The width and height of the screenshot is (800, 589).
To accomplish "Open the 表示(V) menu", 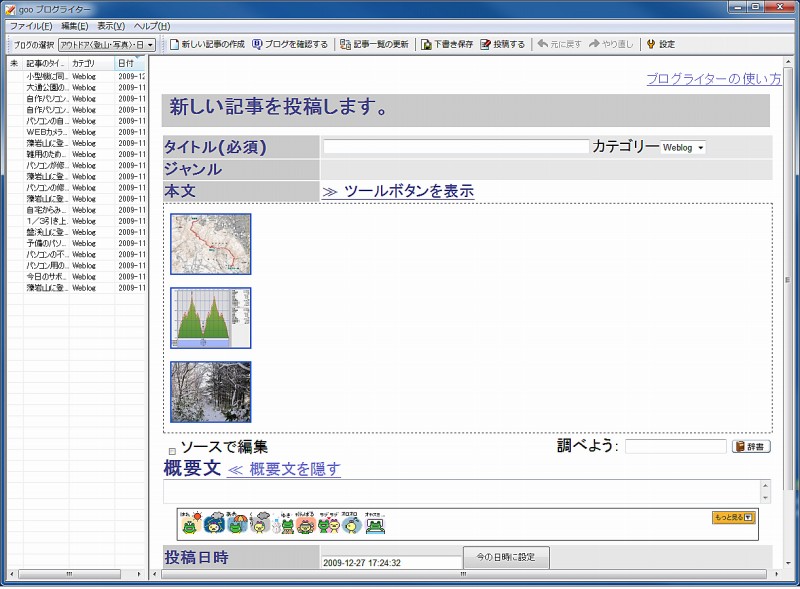I will 111,25.
